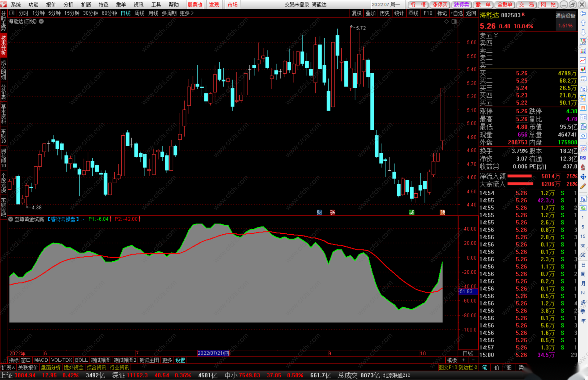
Task: Expand the 海能达(日线) dropdown arrow
Action: 41,21
